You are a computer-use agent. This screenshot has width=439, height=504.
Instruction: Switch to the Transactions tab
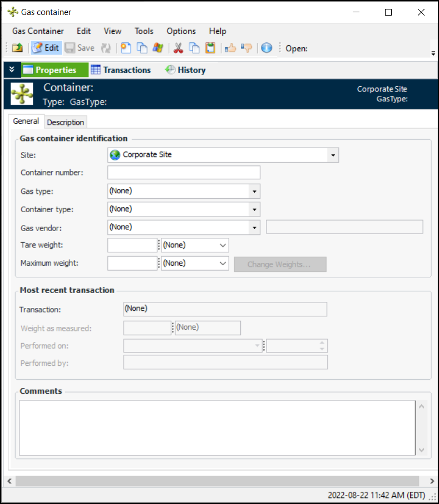121,70
